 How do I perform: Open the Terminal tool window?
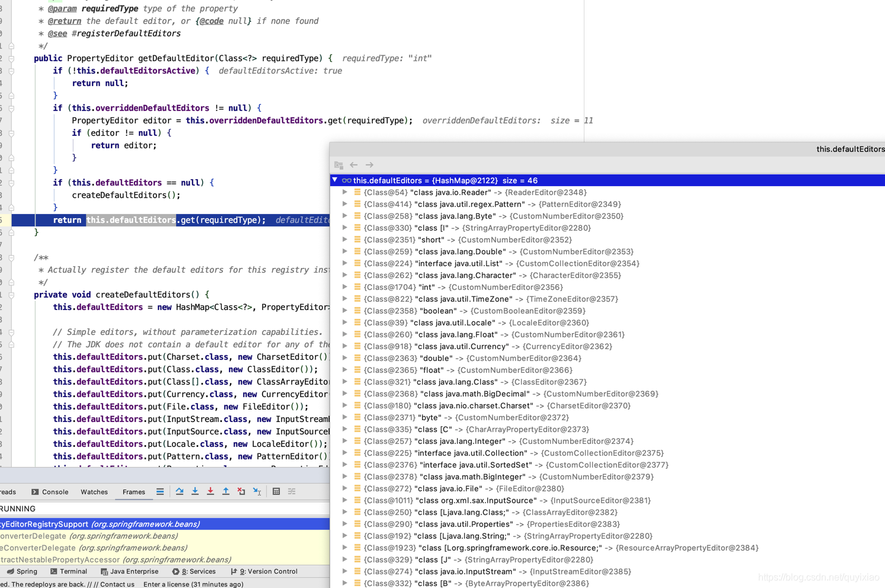pos(69,571)
